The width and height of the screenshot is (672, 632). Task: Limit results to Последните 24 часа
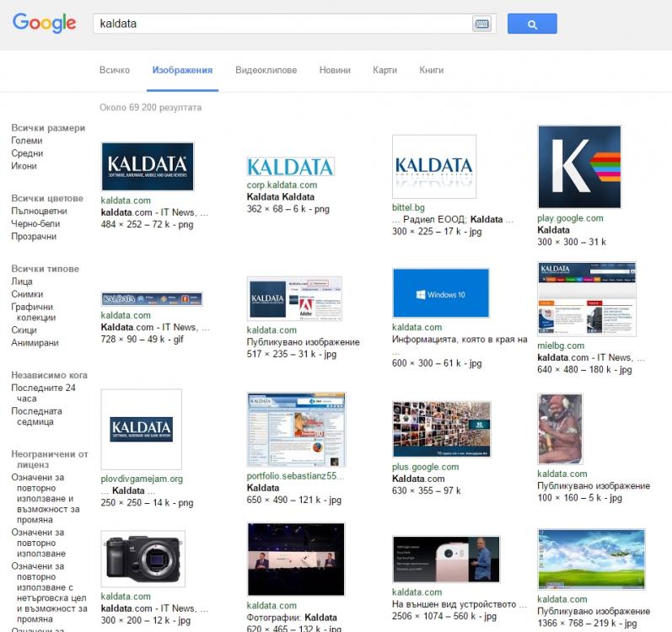[43, 393]
